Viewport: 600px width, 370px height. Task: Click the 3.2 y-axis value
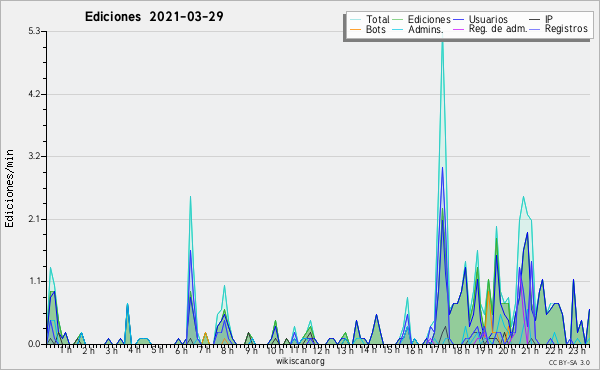[34, 156]
